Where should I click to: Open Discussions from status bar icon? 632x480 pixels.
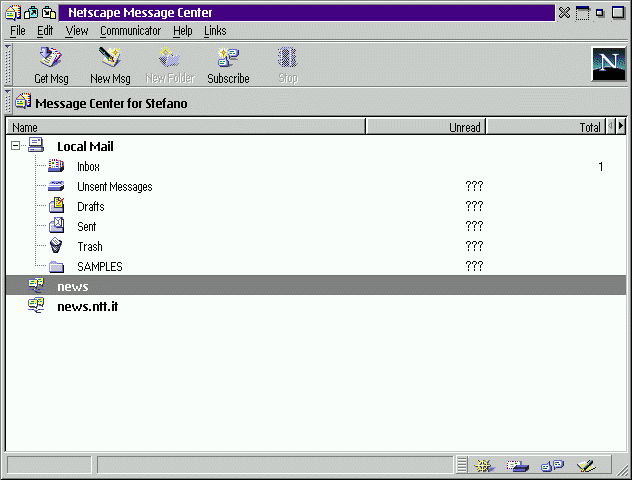(552, 466)
